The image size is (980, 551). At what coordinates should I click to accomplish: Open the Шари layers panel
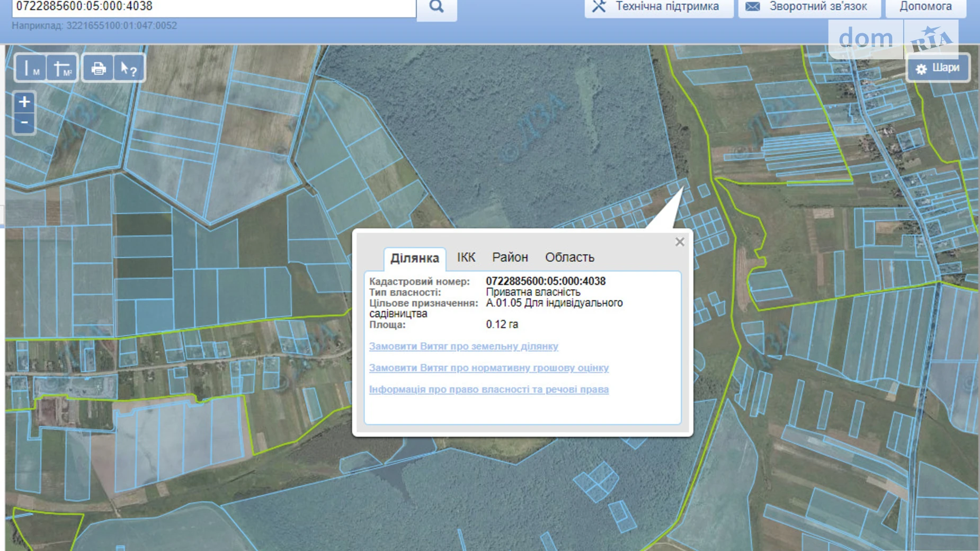938,68
